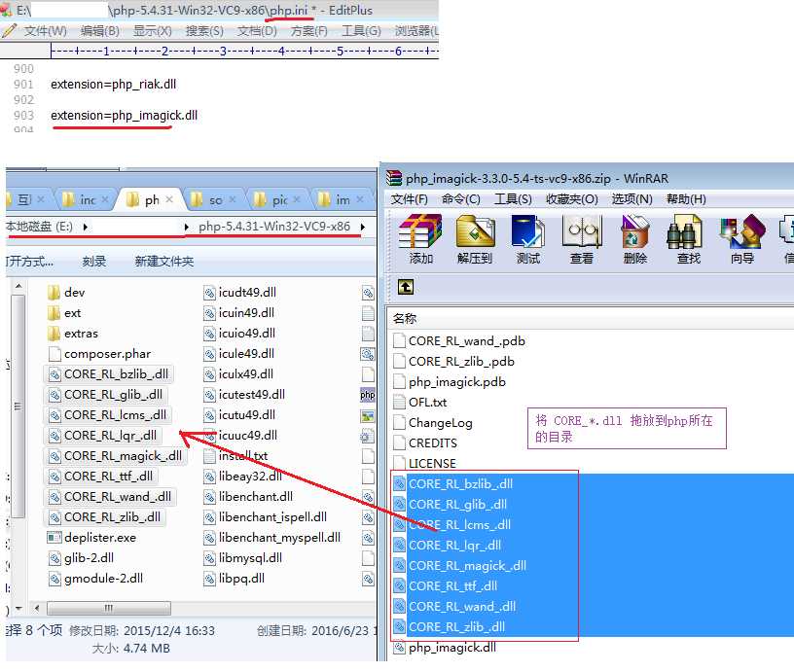Select the extras folder icon in Explorer
Image resolution: width=794 pixels, height=672 pixels.
click(54, 334)
